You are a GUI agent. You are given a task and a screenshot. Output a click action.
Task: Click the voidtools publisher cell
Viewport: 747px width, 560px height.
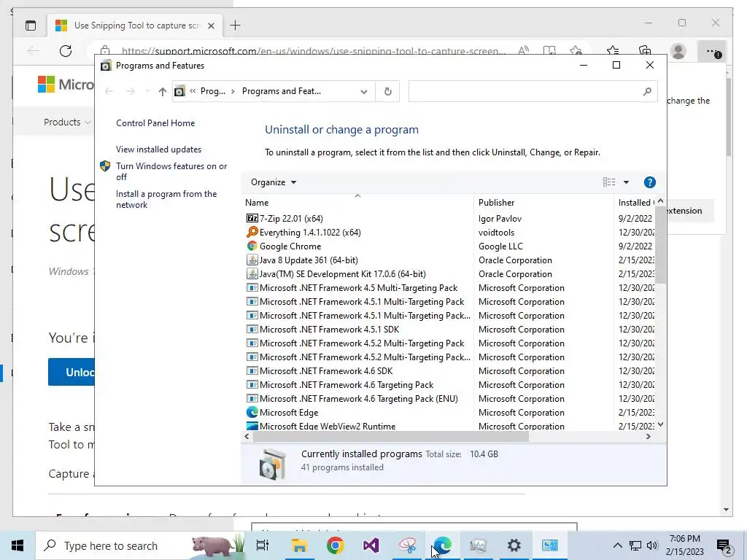[496, 232]
